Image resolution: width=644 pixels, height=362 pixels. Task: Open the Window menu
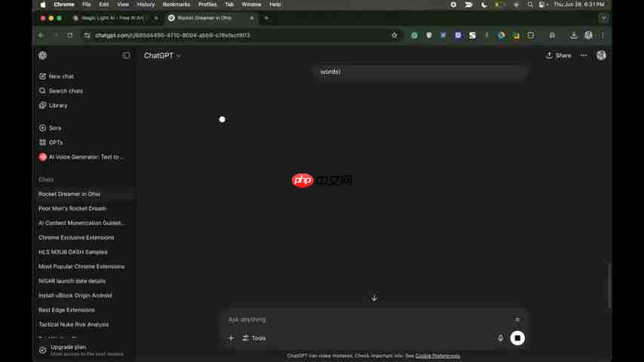251,5
